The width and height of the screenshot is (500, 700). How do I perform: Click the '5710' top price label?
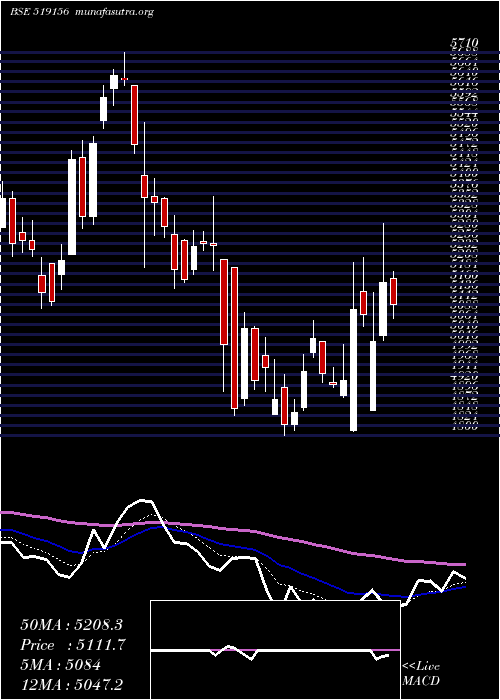[465, 43]
